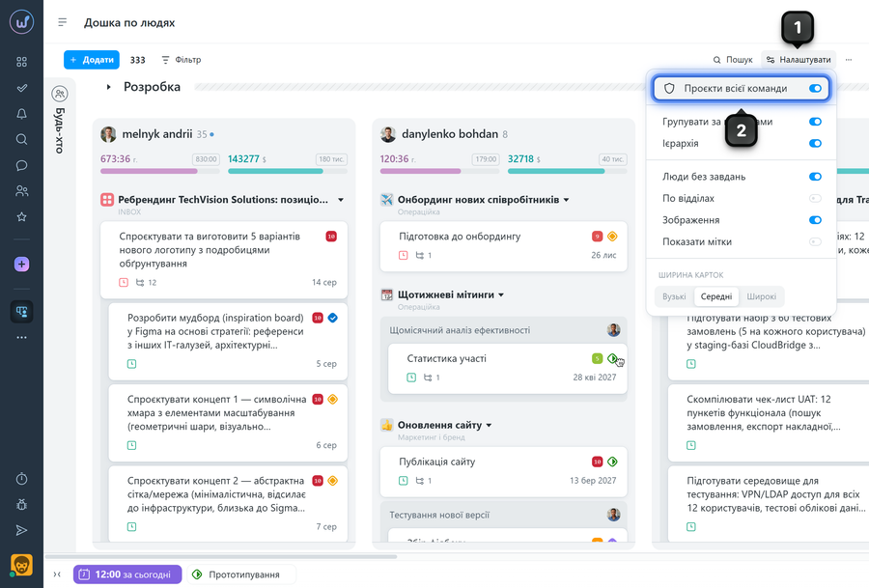The image size is (869, 588).
Task: Toggle Проєкти всієї команди switch
Action: 815,89
